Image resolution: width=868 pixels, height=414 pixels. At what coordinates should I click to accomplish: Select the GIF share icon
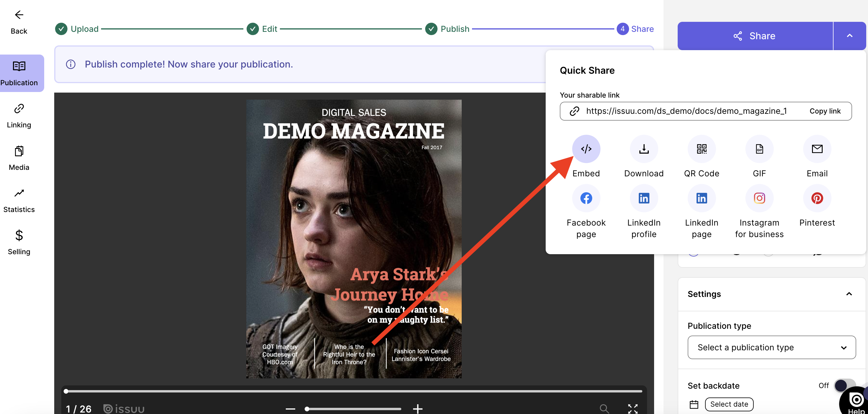click(759, 149)
